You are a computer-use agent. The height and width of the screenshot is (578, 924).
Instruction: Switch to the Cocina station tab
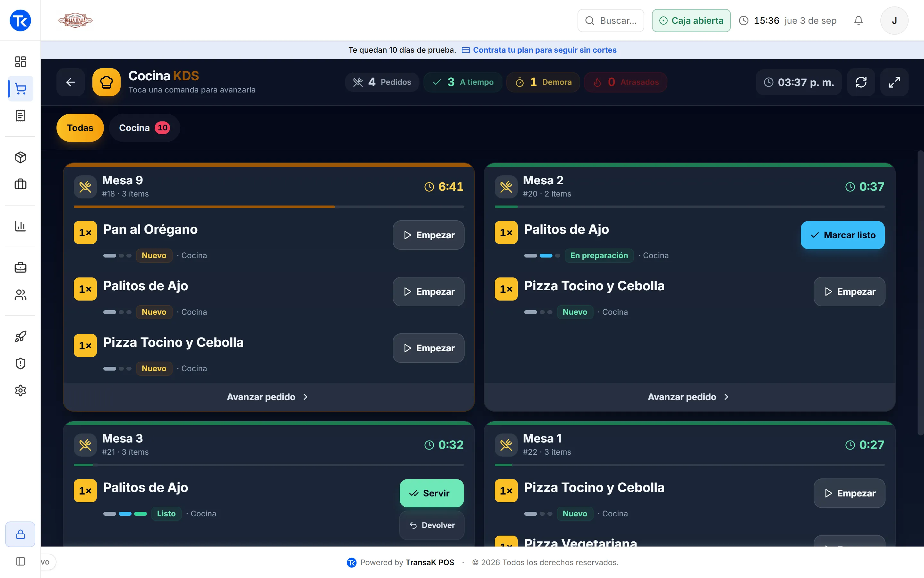point(144,128)
